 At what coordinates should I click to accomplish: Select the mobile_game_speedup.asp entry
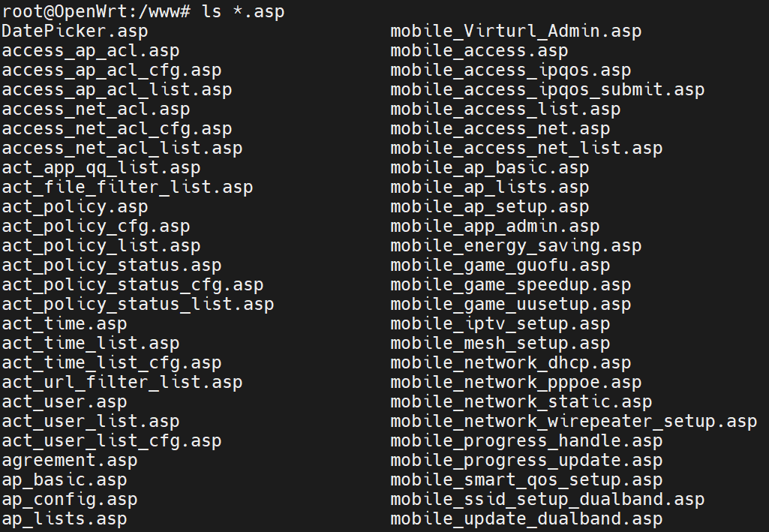(511, 285)
